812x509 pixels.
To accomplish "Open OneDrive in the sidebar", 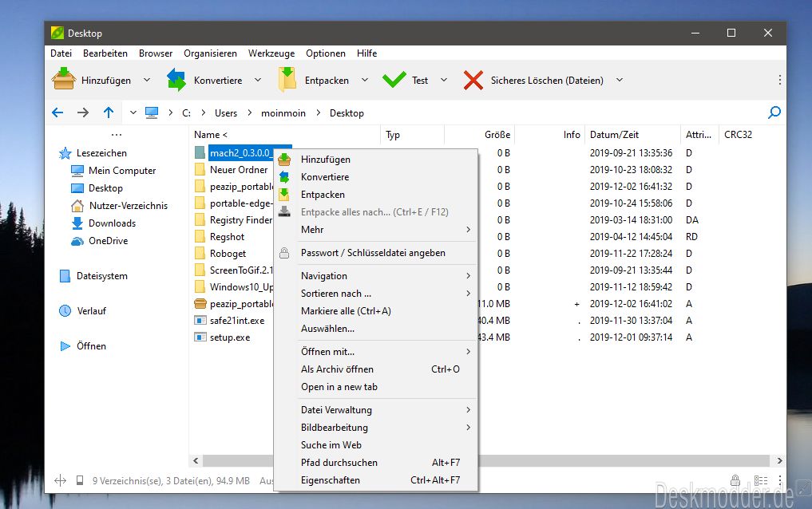I will click(100, 241).
